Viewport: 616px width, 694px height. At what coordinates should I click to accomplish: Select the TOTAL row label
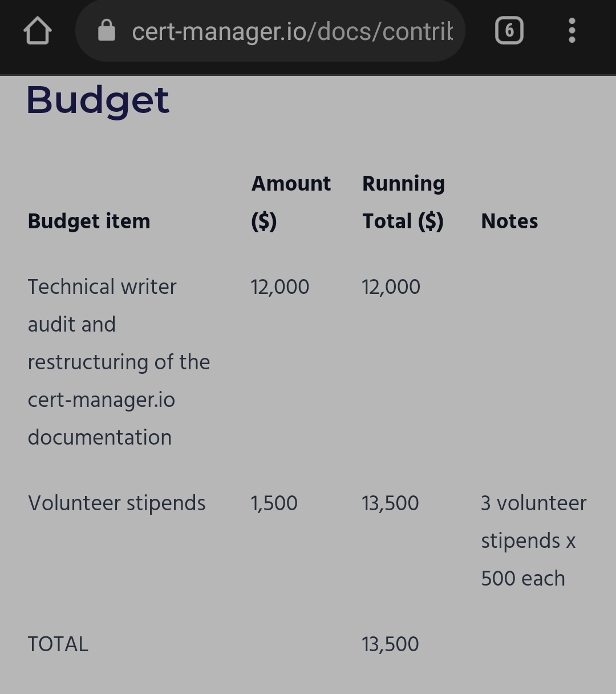pyautogui.click(x=58, y=644)
